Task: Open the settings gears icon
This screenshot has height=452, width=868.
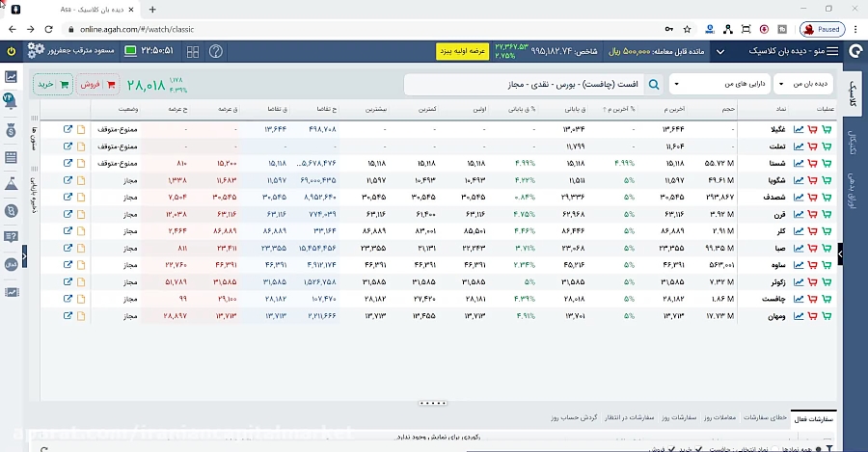Action: tap(37, 51)
